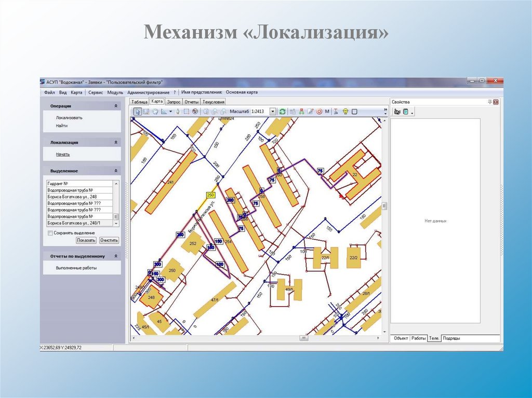Select the arrow pointer tool

pos(138,112)
